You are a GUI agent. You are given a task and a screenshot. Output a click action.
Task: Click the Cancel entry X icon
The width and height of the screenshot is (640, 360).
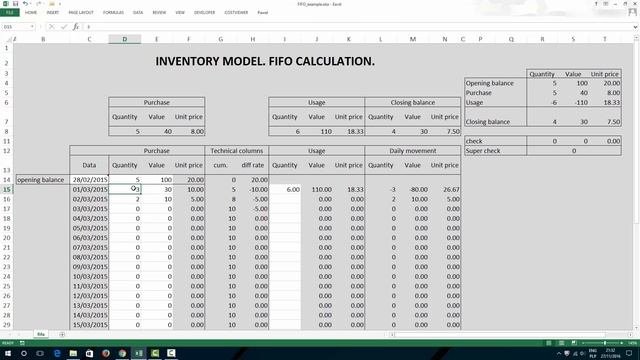coord(51,27)
